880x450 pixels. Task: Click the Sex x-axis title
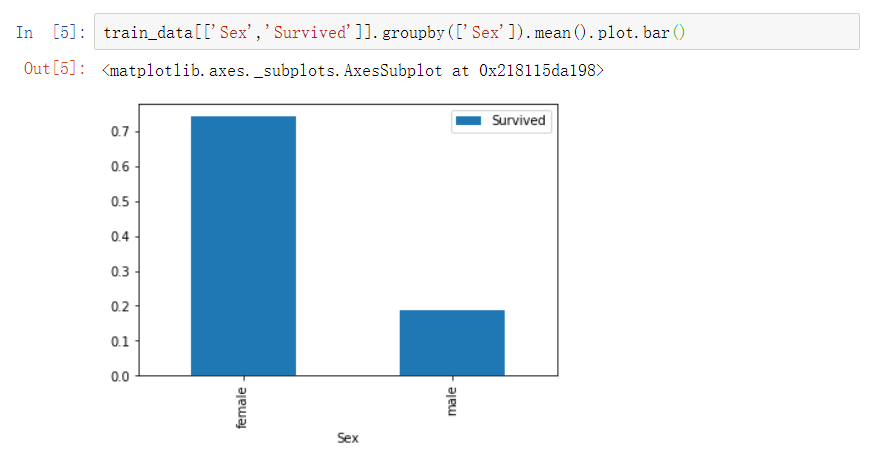pyautogui.click(x=347, y=438)
